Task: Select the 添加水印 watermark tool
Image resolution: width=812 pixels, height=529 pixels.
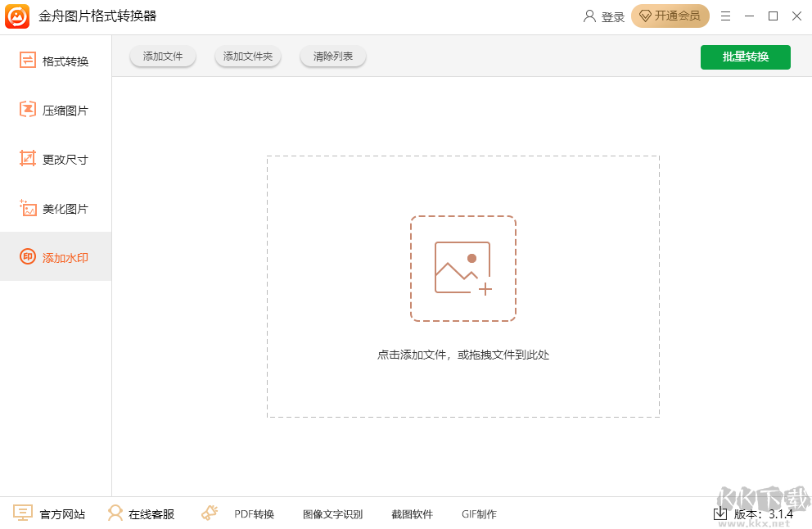Action: (55, 256)
